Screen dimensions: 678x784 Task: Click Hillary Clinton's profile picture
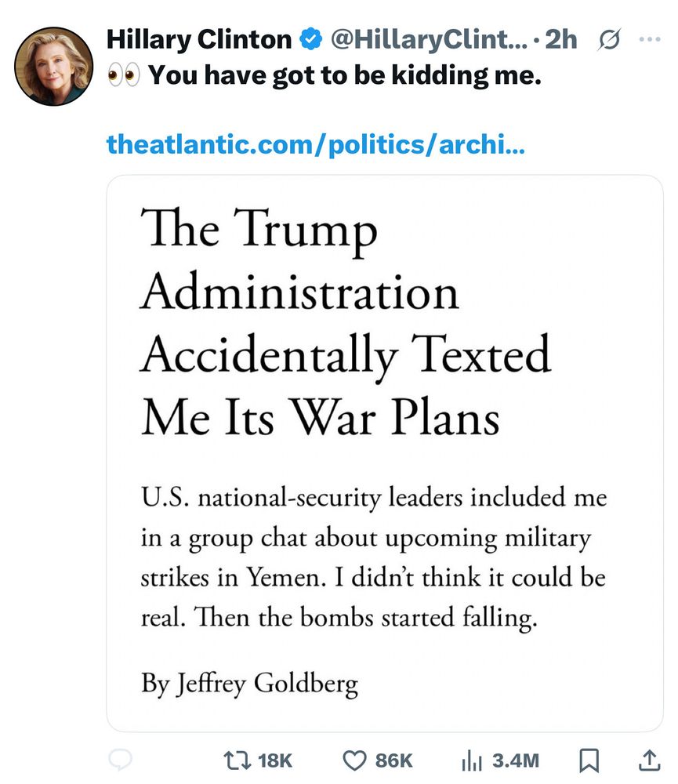[x=54, y=66]
